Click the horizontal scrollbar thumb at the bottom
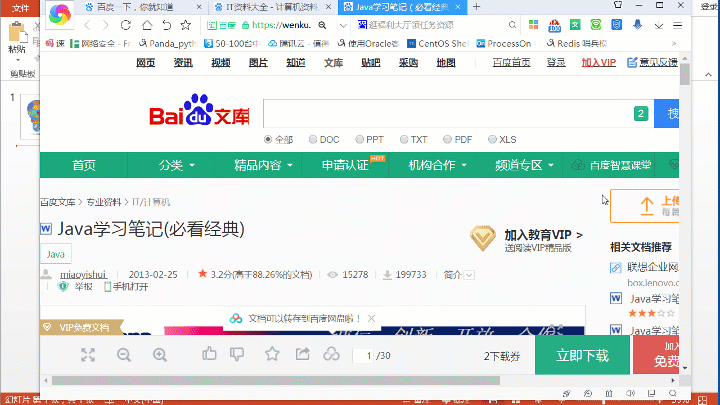This screenshot has width=720, height=405. point(276,381)
